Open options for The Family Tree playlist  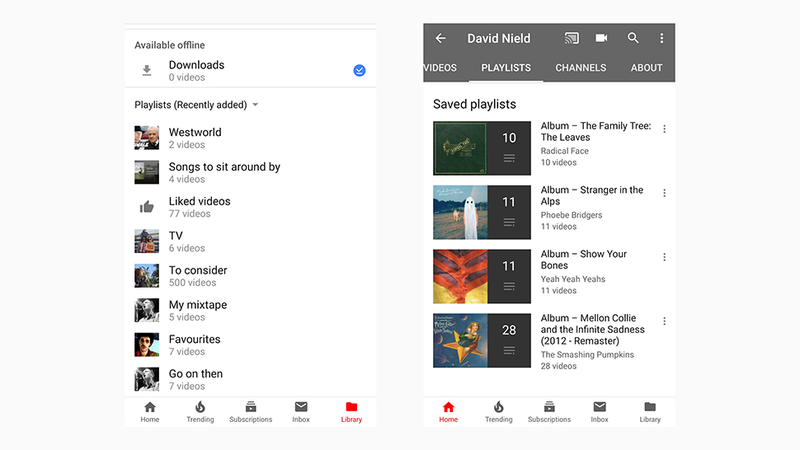pyautogui.click(x=664, y=129)
